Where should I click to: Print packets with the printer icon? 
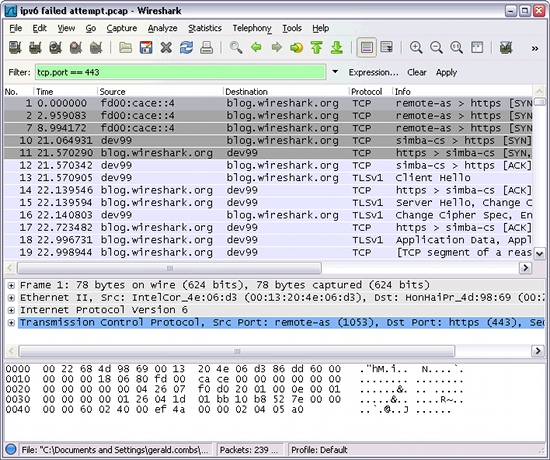click(207, 47)
